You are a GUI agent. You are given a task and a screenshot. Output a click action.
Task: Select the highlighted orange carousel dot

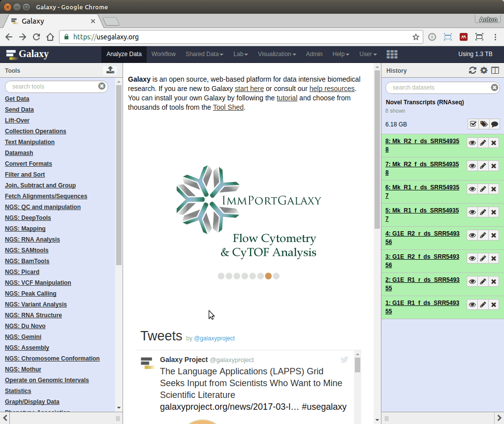click(268, 276)
